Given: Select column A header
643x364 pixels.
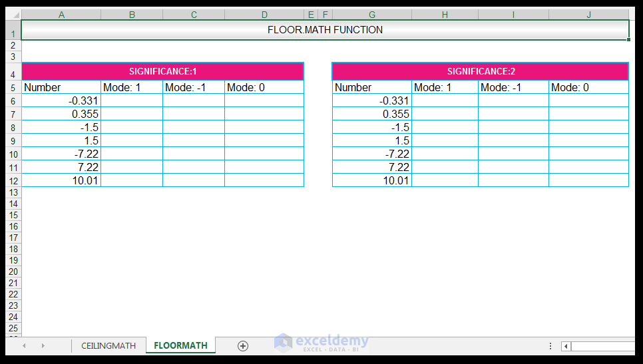Looking at the screenshot, I should pyautogui.click(x=61, y=15).
